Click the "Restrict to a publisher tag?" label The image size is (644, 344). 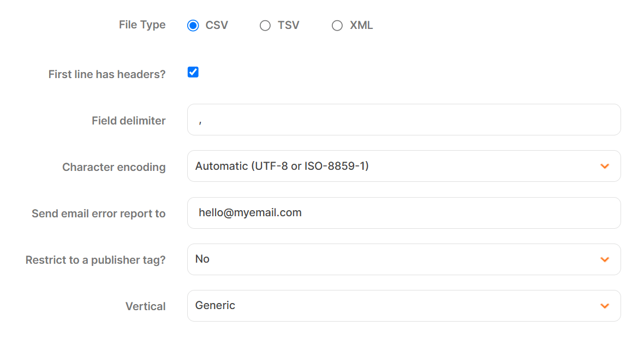[x=96, y=260]
